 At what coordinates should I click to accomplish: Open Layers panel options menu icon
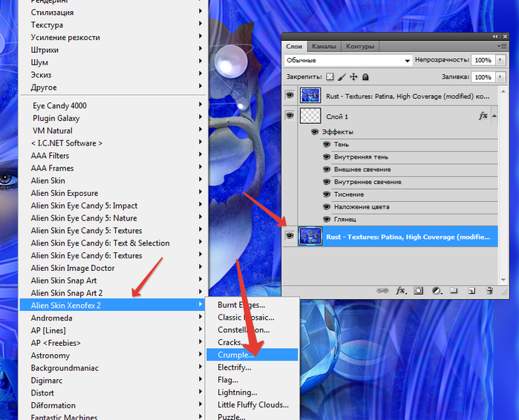click(x=502, y=46)
